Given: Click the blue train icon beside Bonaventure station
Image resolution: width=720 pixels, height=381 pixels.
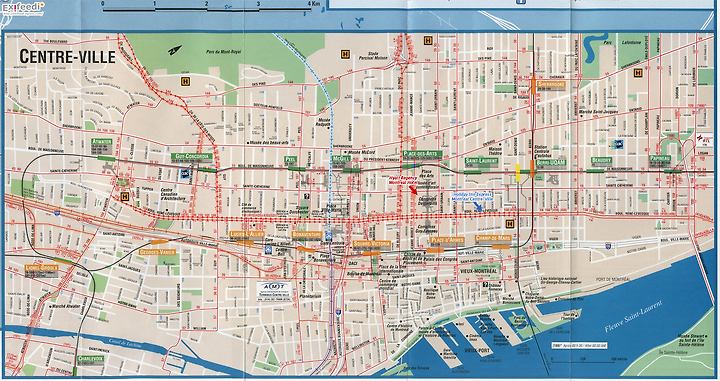Looking at the screenshot, I should click(329, 236).
